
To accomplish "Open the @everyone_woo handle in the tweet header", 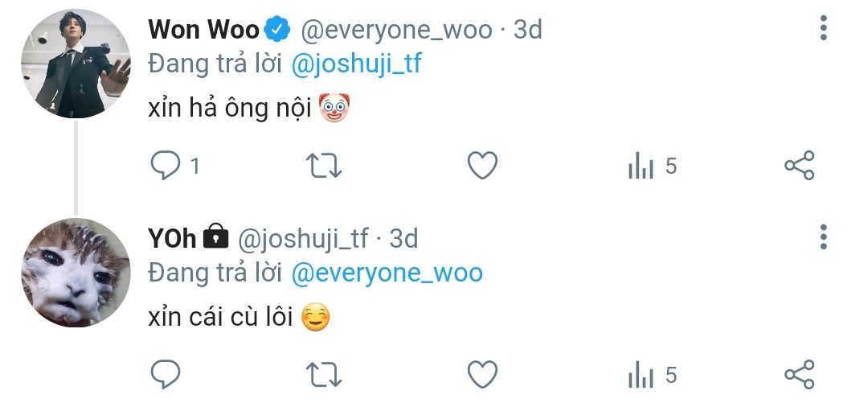I will click(396, 30).
